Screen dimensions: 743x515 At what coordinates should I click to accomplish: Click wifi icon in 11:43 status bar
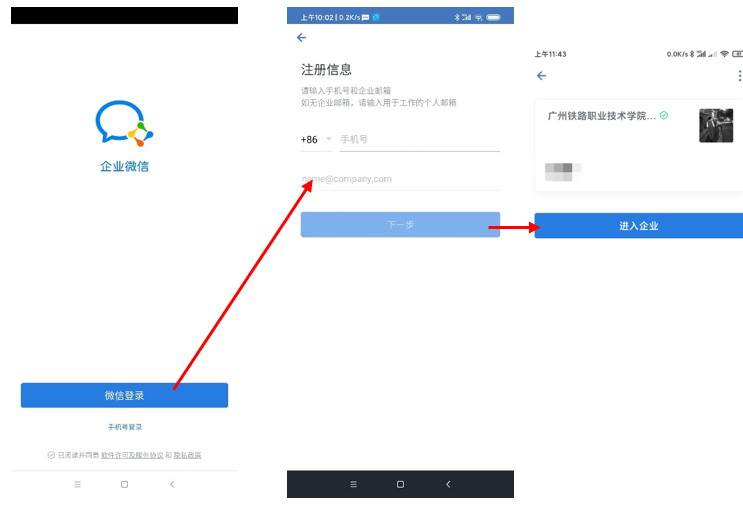tap(724, 54)
